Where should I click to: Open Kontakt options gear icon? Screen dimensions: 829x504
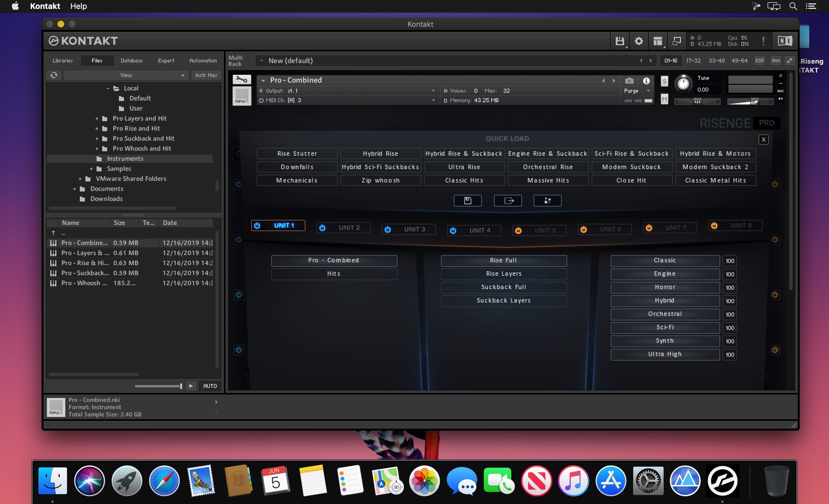pyautogui.click(x=639, y=41)
